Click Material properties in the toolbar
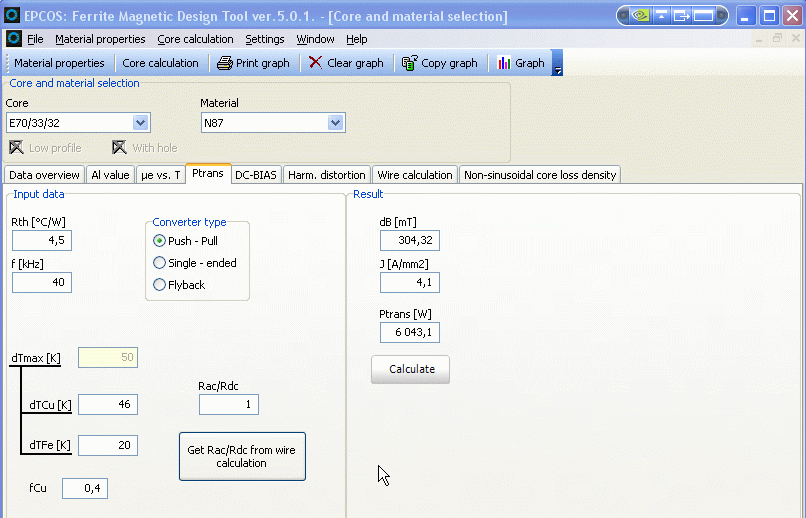This screenshot has width=806, height=518. click(x=59, y=63)
